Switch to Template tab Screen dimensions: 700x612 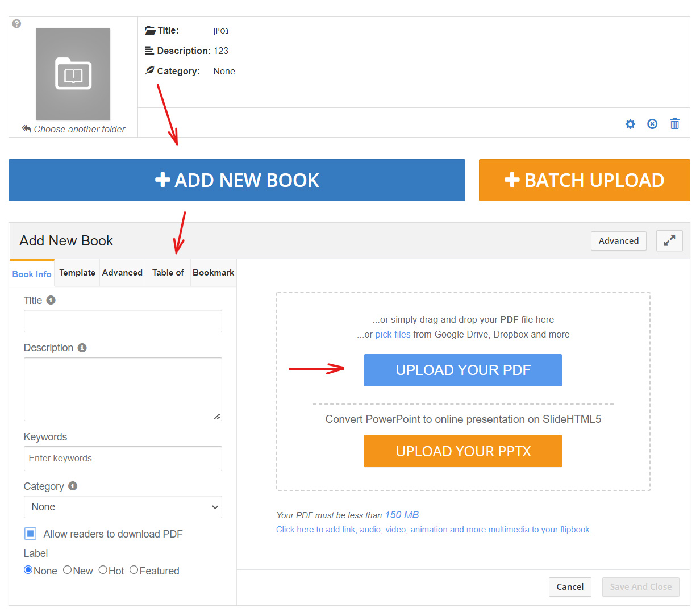(x=77, y=273)
